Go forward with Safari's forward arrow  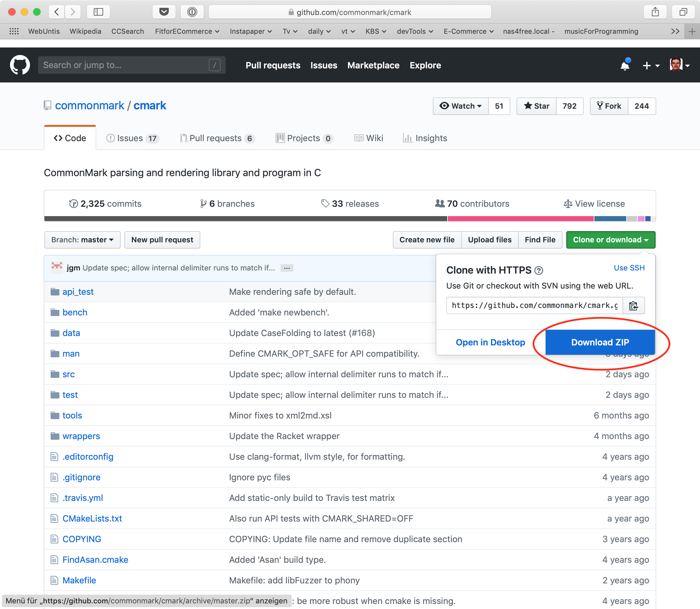72,12
